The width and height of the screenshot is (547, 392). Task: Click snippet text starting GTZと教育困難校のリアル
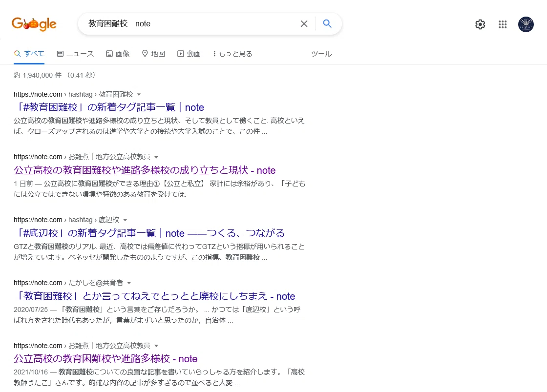pos(159,252)
